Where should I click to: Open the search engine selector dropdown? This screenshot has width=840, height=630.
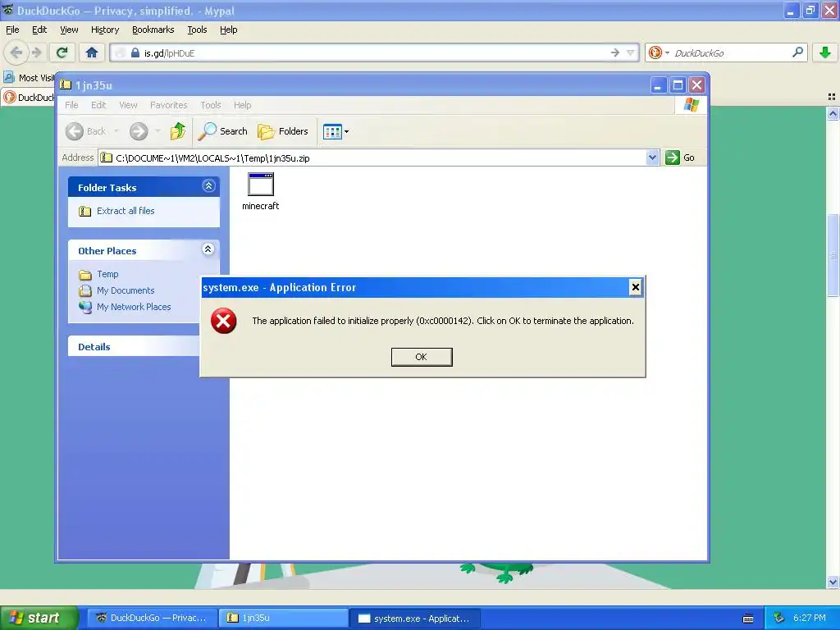tap(659, 52)
